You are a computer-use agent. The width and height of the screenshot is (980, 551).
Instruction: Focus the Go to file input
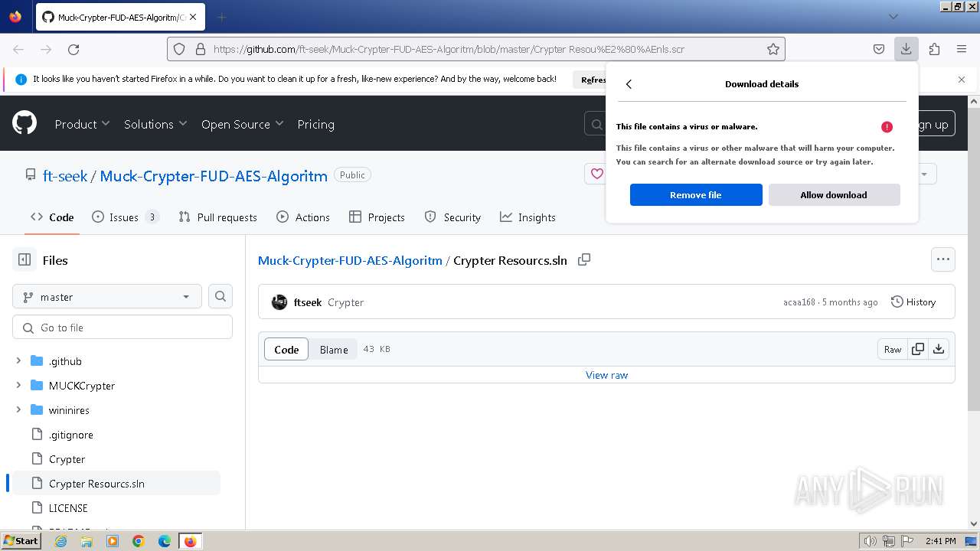(x=122, y=328)
